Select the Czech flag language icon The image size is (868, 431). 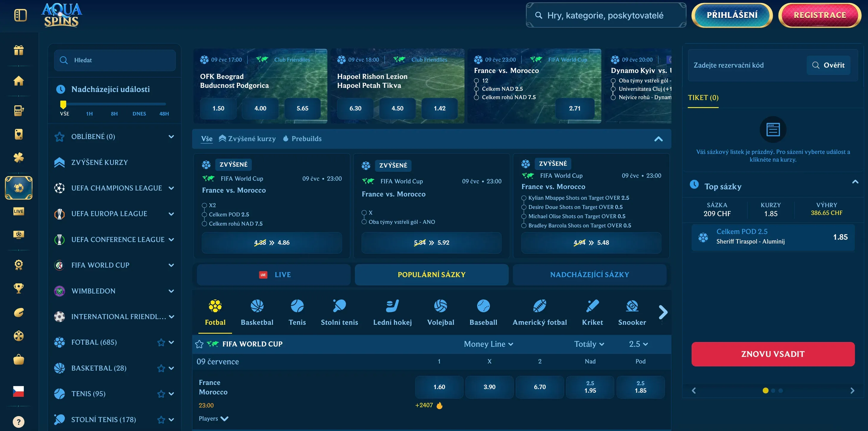18,391
